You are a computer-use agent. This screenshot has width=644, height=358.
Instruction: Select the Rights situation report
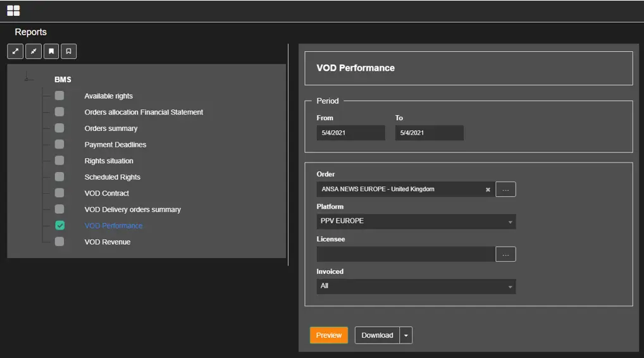point(109,161)
